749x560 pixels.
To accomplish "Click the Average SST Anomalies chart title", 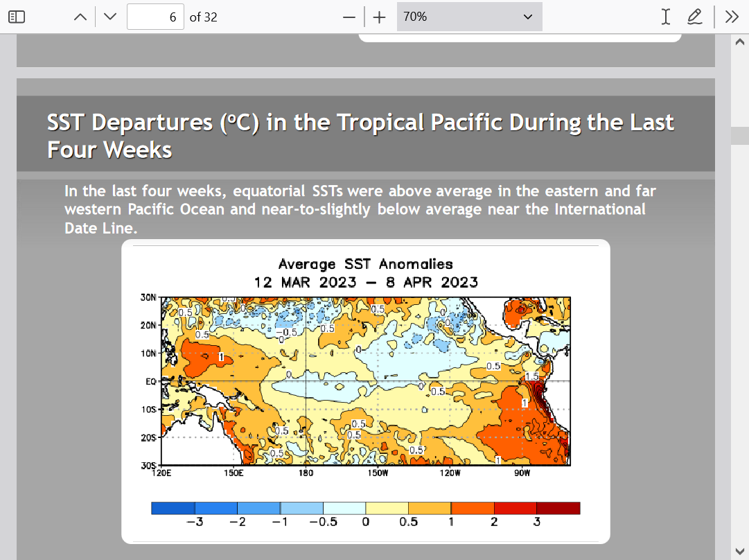I will pos(365,264).
